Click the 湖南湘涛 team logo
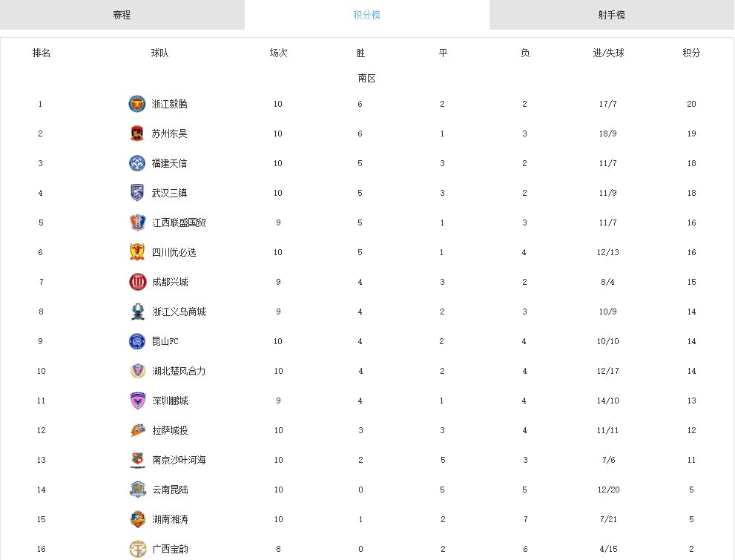 (x=138, y=519)
